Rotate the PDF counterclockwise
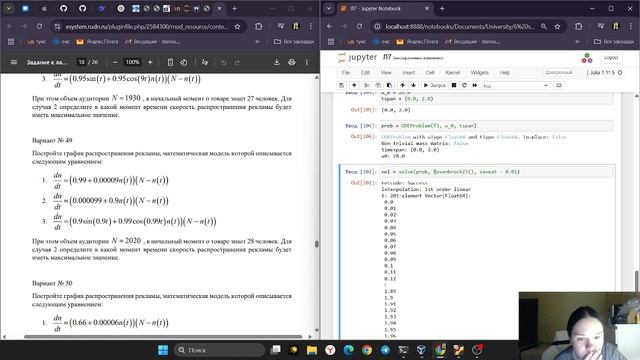 click(184, 62)
